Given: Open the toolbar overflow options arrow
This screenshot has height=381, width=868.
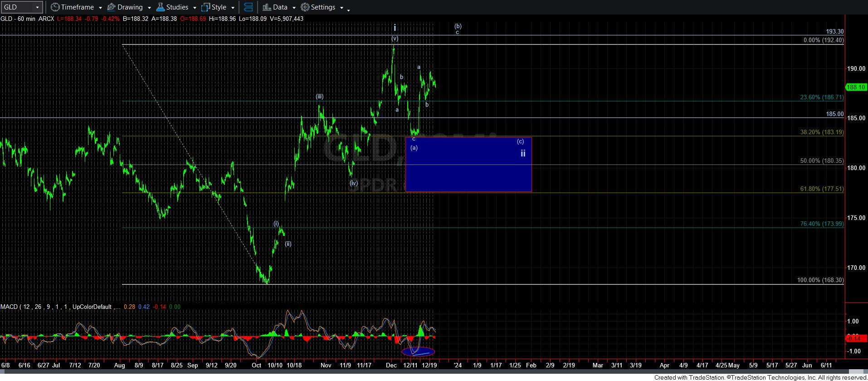Looking at the screenshot, I should 348,10.
